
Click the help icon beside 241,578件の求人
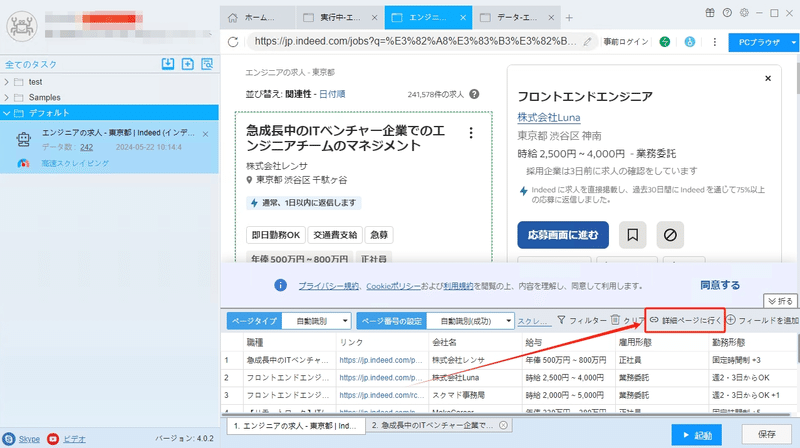pyautogui.click(x=474, y=94)
